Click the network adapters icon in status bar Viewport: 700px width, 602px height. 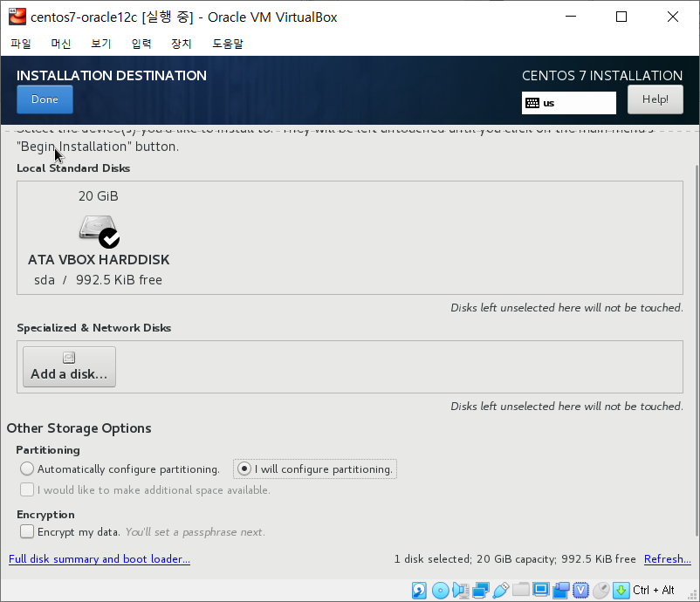480,590
